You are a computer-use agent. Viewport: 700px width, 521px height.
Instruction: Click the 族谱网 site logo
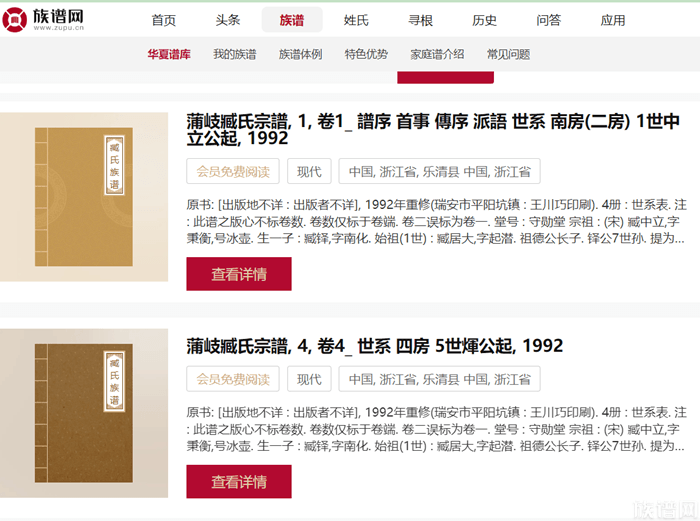43,18
